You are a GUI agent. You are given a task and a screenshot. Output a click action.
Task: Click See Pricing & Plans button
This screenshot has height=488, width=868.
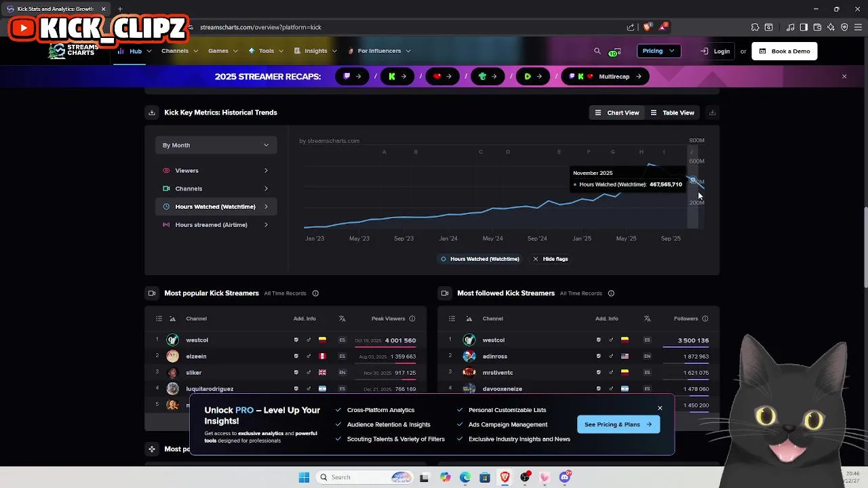(618, 424)
